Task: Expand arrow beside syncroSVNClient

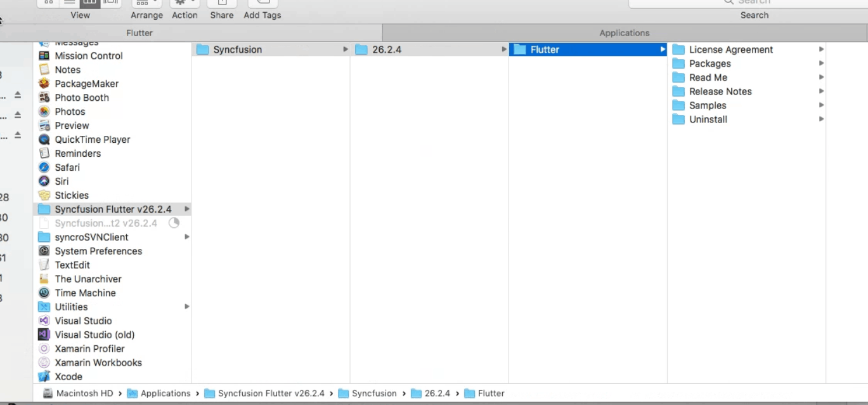Action: pyautogui.click(x=186, y=237)
